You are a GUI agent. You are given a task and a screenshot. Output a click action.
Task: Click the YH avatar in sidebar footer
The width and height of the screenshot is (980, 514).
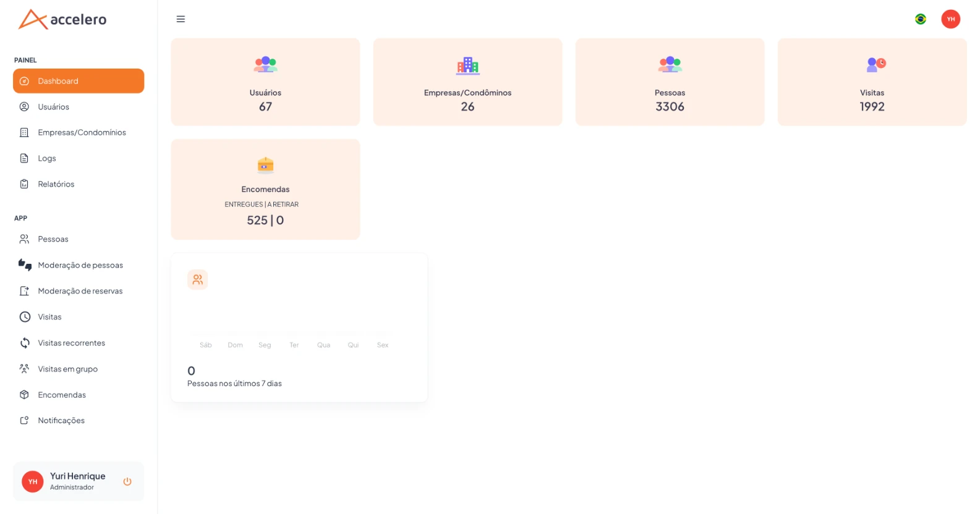coord(33,481)
